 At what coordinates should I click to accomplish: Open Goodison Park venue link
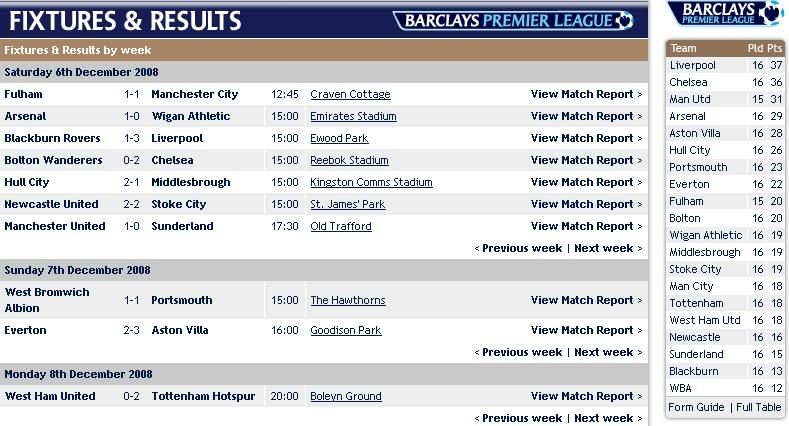346,330
